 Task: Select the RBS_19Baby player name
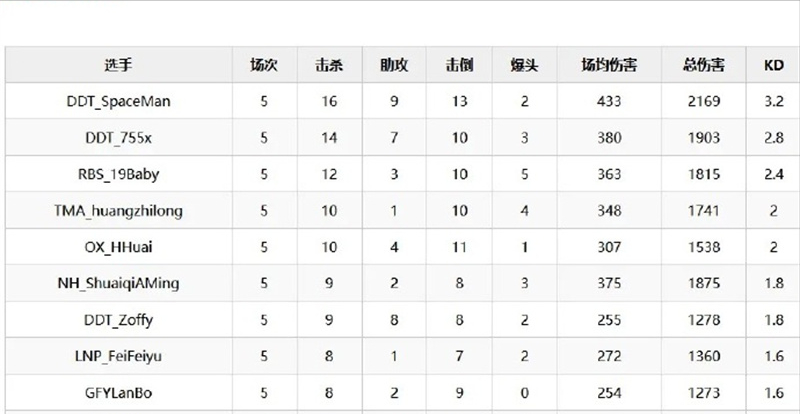click(x=118, y=174)
